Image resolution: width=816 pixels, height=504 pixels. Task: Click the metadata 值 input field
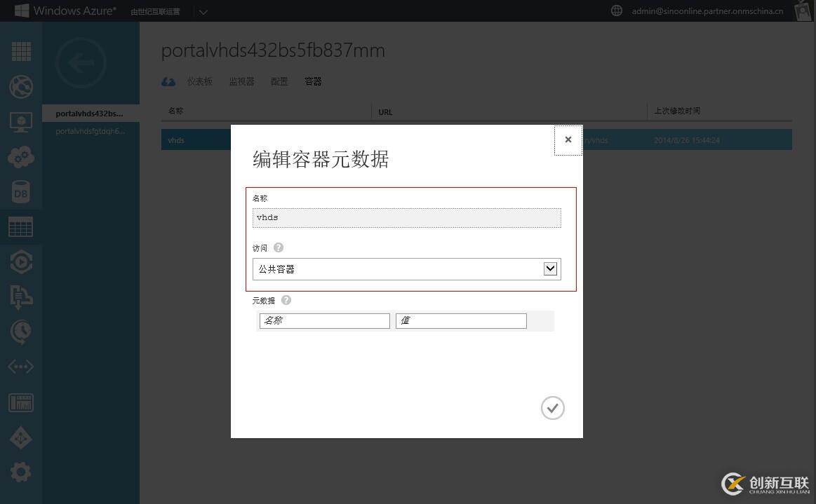coord(461,321)
